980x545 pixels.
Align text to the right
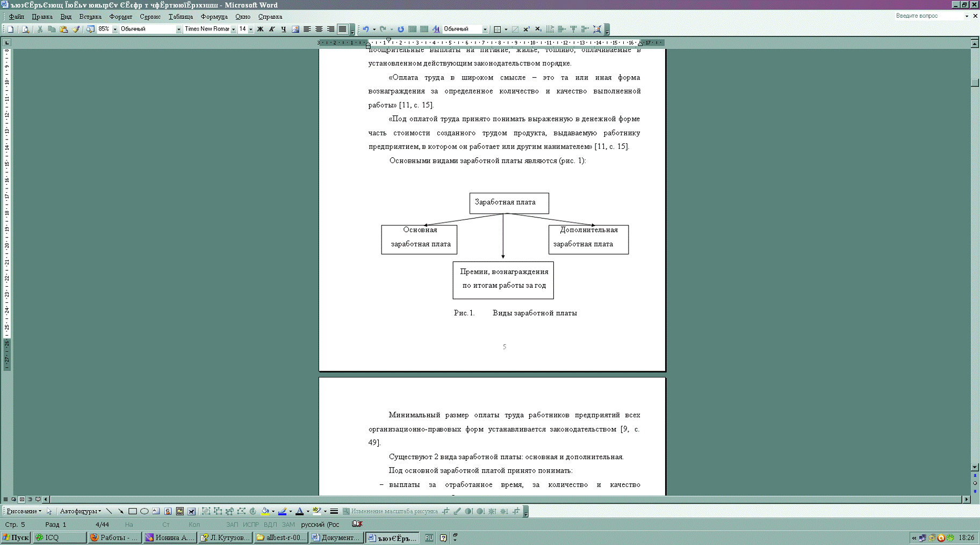tap(330, 29)
